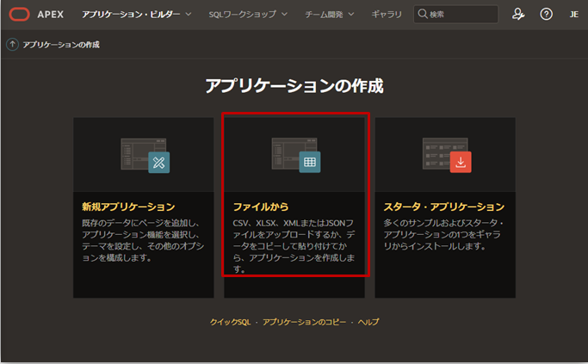Image resolution: width=588 pixels, height=364 pixels.
Task: Select the ファイルから card title
Action: tap(261, 207)
